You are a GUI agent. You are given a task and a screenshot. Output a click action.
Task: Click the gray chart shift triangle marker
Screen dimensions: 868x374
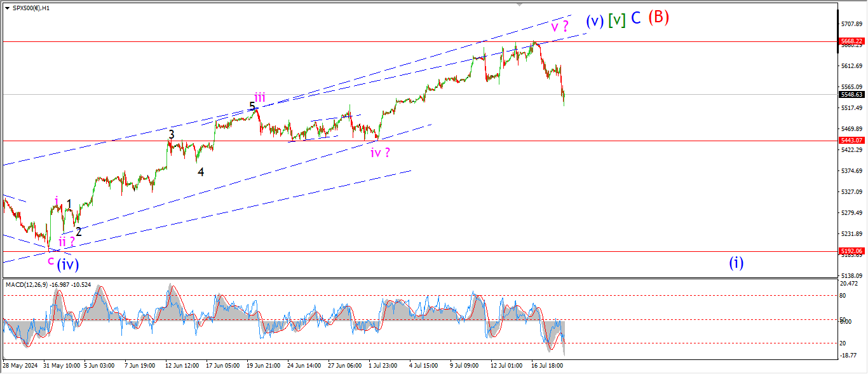(x=520, y=4)
